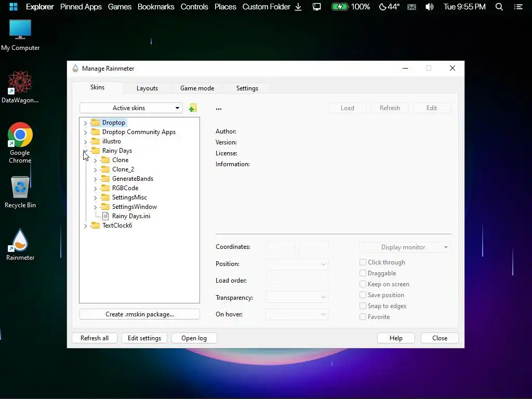Click Rainmeter drop icon in window title bar

[75, 68]
